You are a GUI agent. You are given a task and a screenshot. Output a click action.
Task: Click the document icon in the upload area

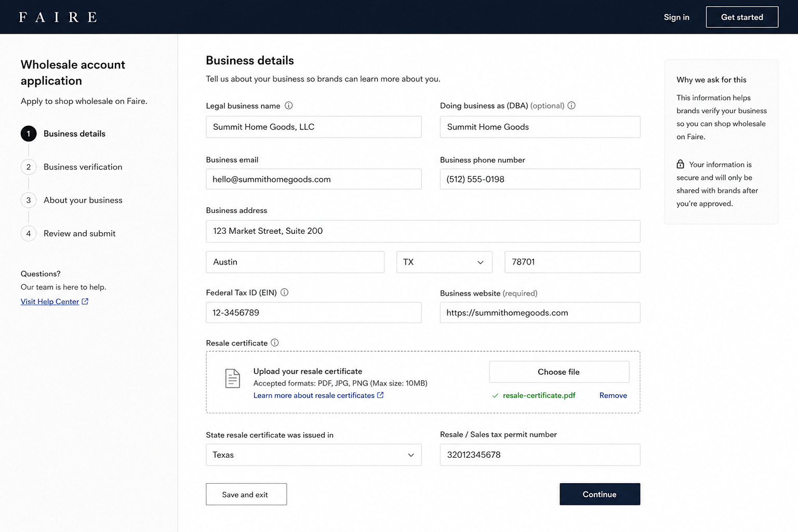point(233,378)
